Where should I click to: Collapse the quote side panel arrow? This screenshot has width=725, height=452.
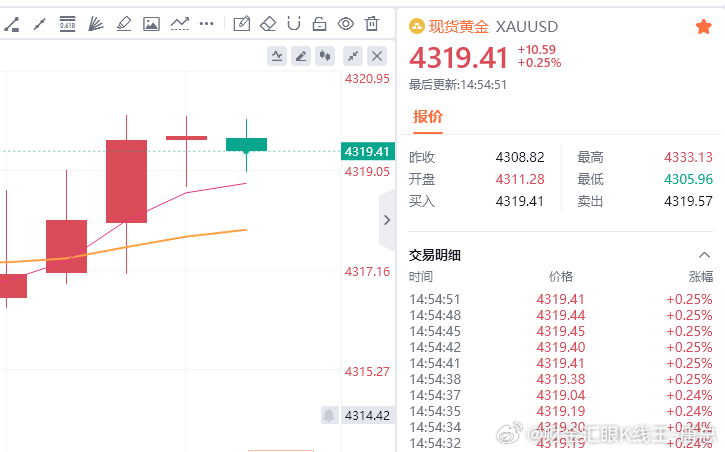(x=387, y=220)
